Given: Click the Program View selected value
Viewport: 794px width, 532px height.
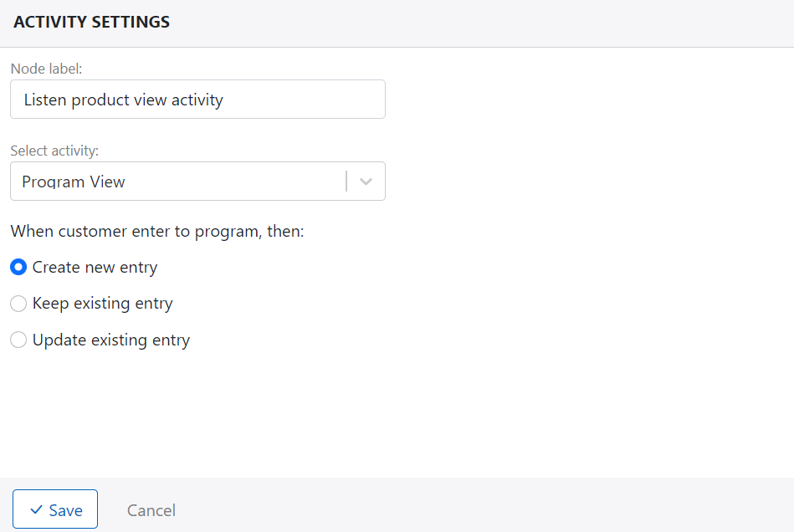Looking at the screenshot, I should (x=74, y=182).
